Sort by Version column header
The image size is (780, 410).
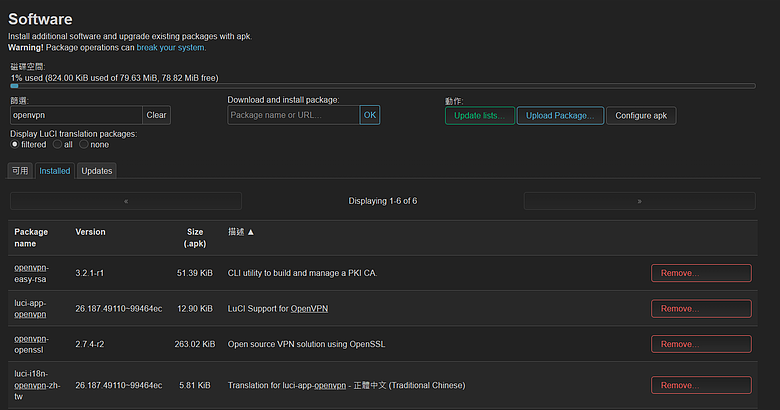click(90, 232)
